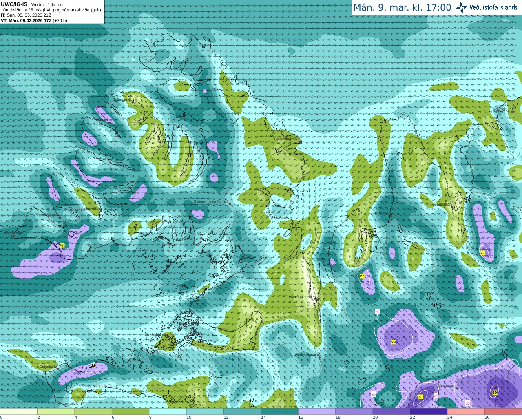
Task: Click the Gjögurflugvöllur station label
Action: click(x=287, y=139)
